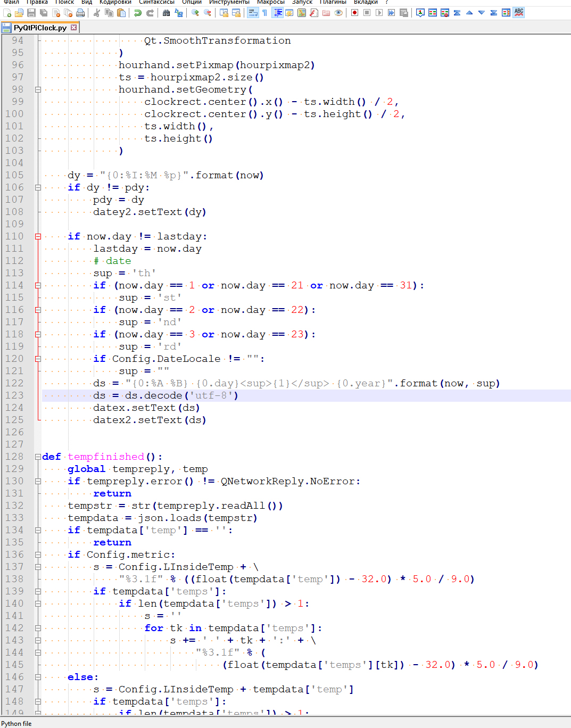The height and width of the screenshot is (728, 571).
Task: Click 'json.loads(tempstr)' on line 133
Action: [x=197, y=518]
